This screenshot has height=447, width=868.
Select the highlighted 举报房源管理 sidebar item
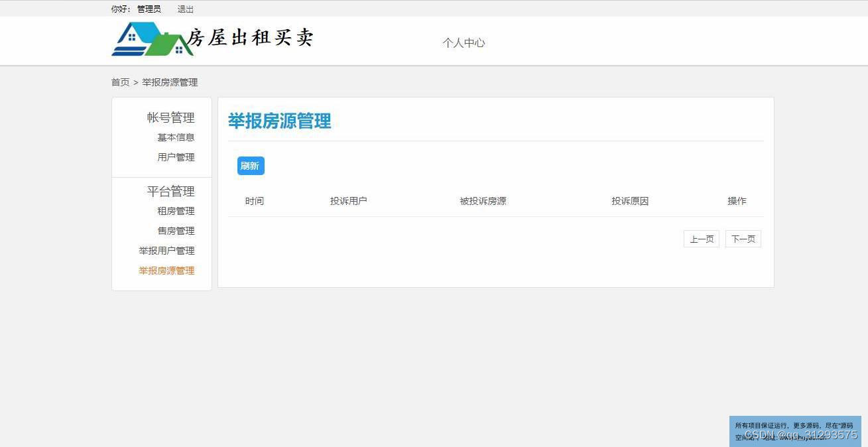point(166,271)
